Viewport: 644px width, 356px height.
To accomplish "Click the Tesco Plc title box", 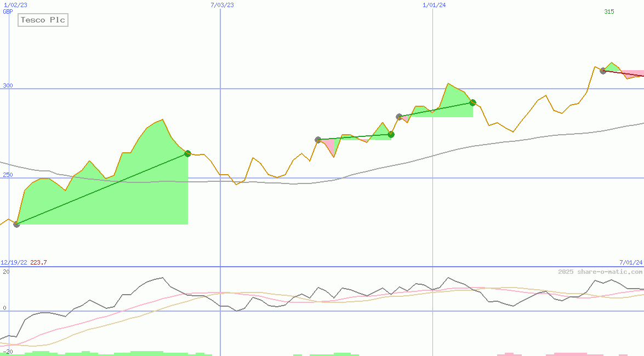I will pos(43,20).
